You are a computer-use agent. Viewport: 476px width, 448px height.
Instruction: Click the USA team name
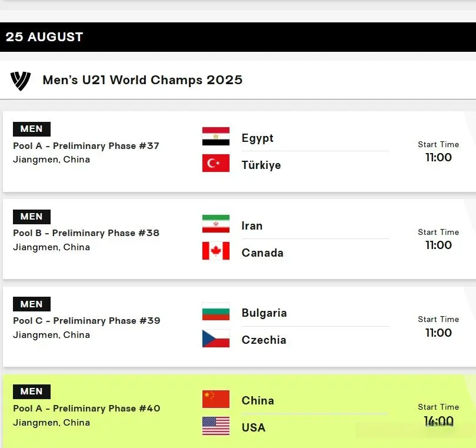254,427
